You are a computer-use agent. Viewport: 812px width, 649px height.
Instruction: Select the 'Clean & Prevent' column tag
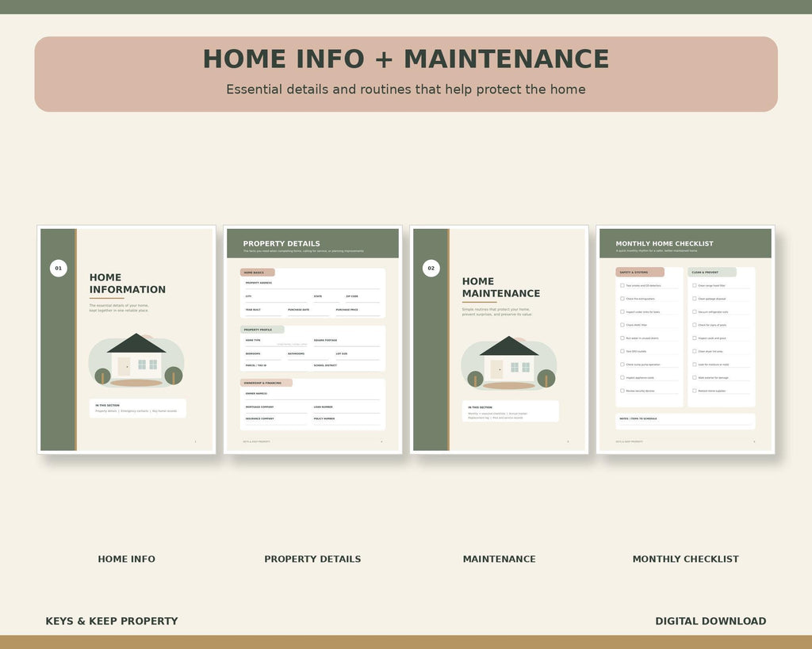click(712, 273)
